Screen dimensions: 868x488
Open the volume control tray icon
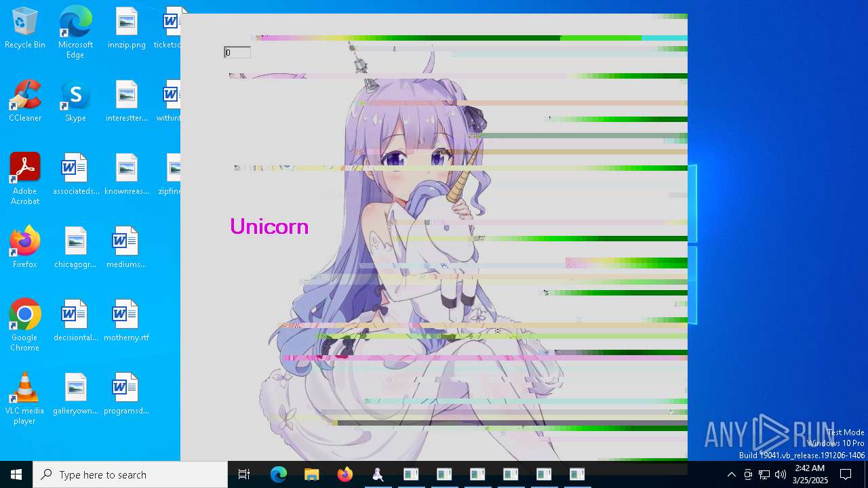781,474
